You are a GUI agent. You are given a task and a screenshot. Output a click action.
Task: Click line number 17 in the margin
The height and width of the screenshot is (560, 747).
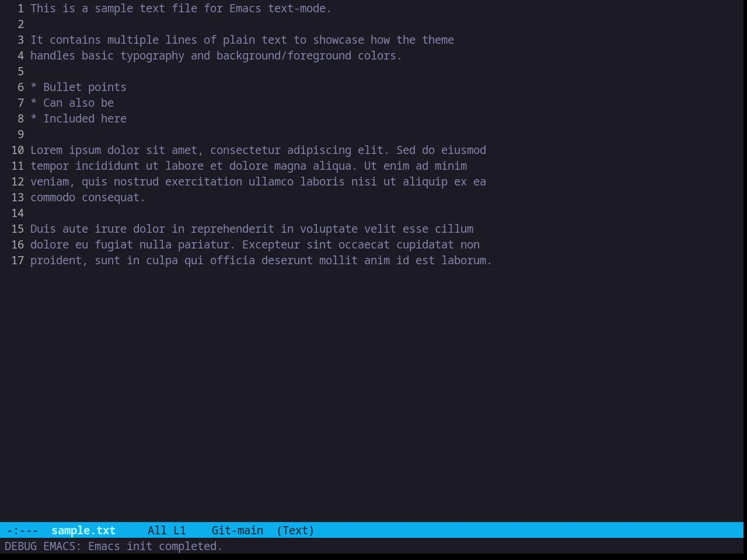click(x=18, y=260)
